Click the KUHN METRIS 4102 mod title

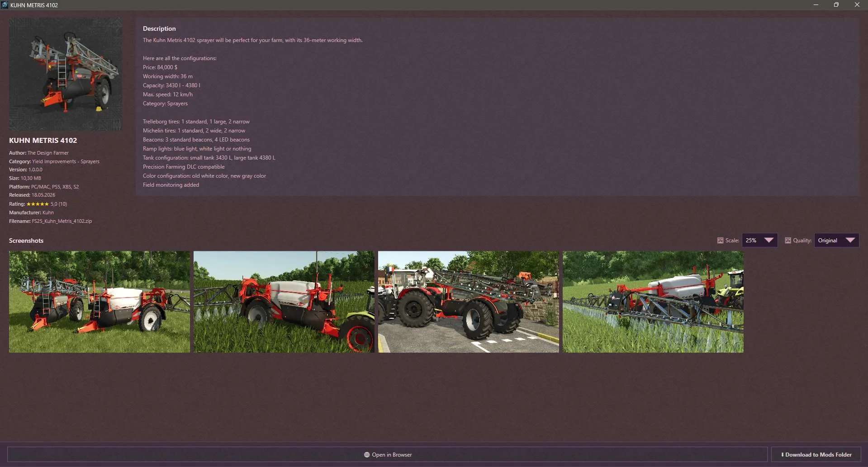(43, 141)
